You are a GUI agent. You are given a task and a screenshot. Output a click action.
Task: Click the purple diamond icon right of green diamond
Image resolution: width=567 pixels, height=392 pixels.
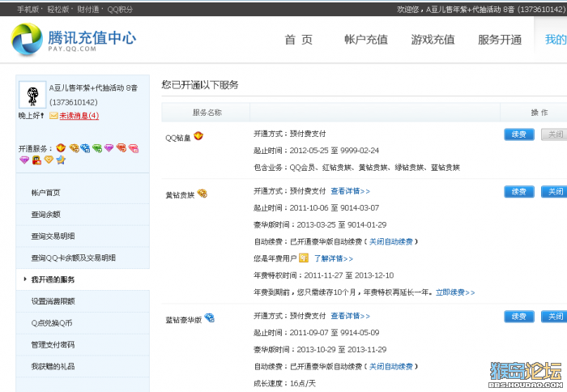point(109,148)
